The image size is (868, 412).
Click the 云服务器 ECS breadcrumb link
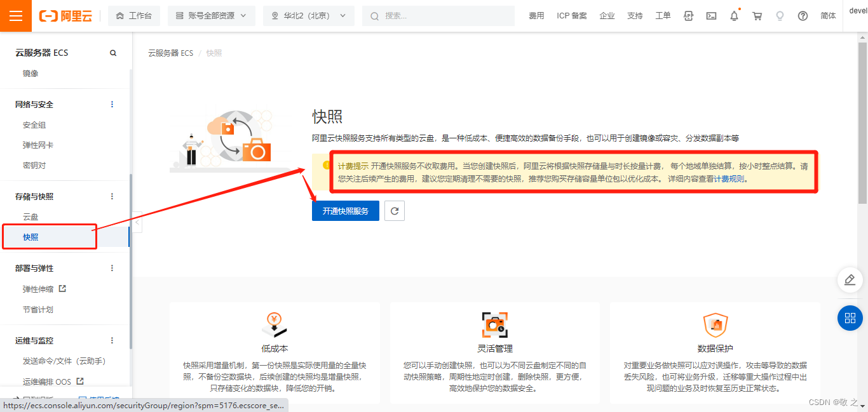170,53
